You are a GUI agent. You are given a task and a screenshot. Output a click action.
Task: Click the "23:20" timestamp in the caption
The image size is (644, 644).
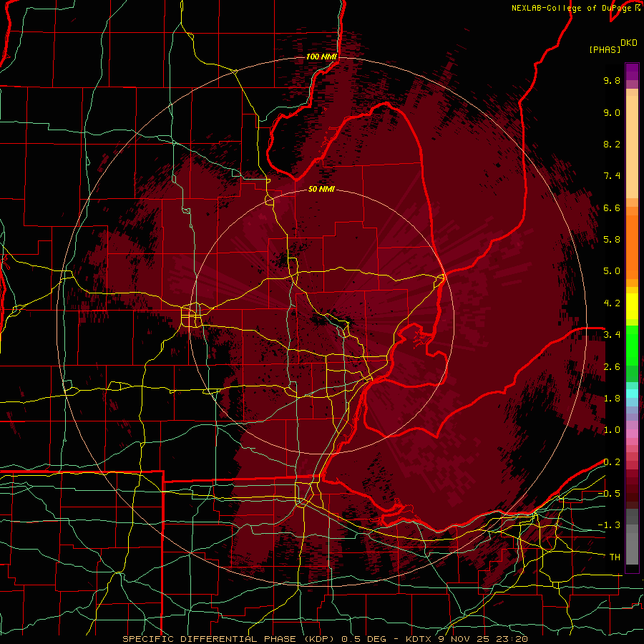(x=513, y=639)
